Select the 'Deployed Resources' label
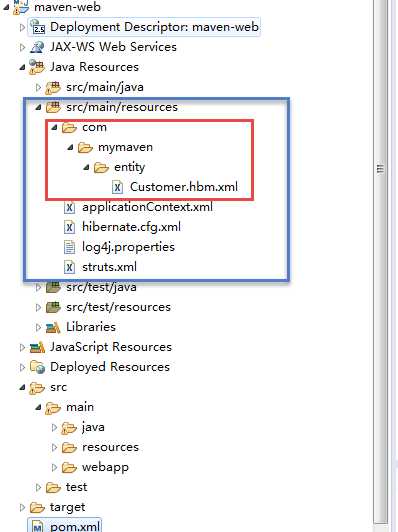 click(110, 367)
